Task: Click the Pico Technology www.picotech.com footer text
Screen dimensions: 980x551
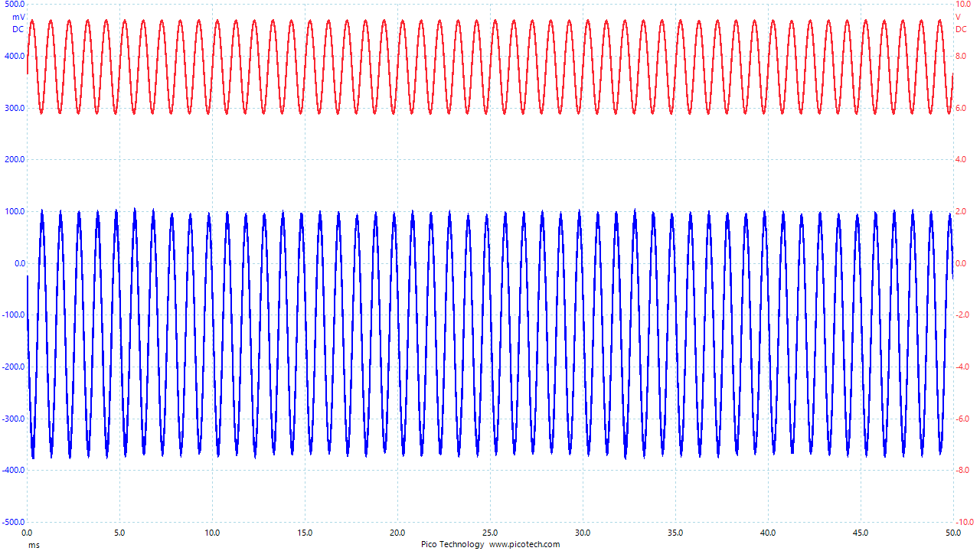Action: (490, 545)
